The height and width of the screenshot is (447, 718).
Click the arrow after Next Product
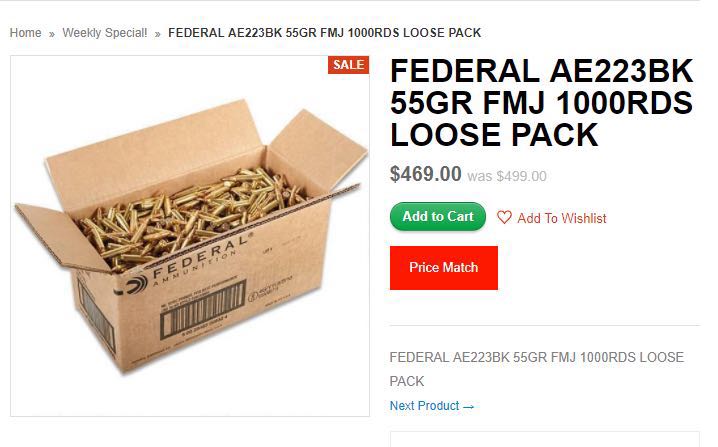(x=468, y=407)
